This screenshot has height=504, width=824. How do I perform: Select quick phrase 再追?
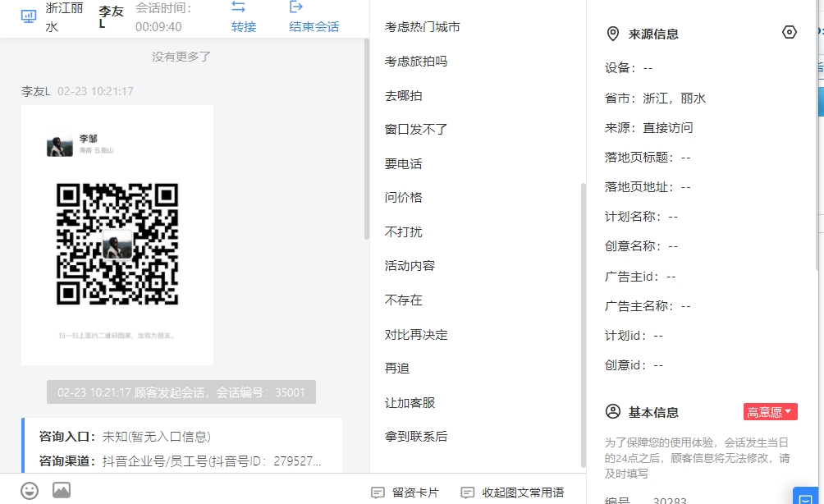pyautogui.click(x=397, y=369)
